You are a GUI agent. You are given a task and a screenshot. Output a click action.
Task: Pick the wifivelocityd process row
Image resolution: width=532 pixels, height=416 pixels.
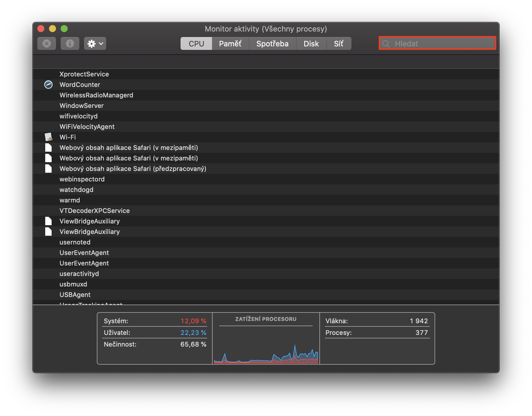tap(266, 116)
